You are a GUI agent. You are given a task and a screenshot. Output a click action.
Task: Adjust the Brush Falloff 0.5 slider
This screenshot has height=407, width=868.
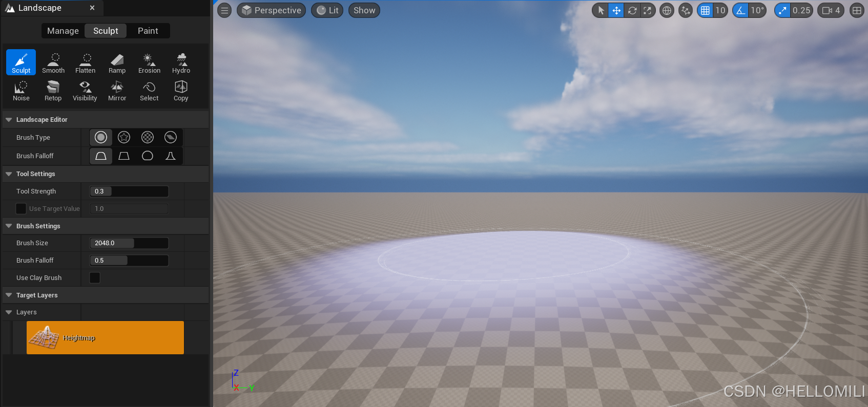click(129, 261)
